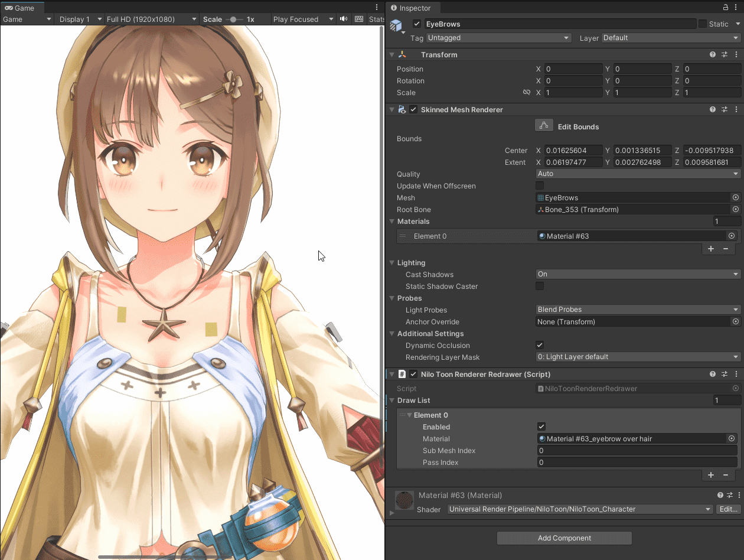Open the Quality dropdown

[638, 174]
